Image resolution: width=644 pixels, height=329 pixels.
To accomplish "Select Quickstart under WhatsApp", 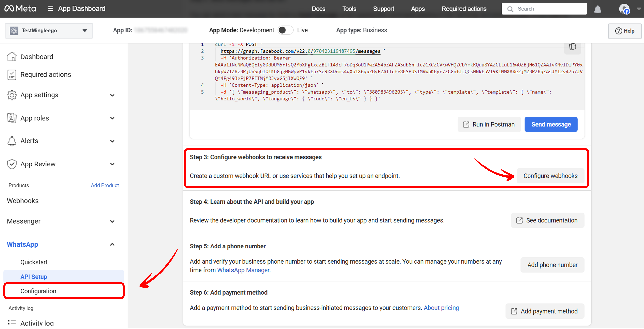I will pos(34,262).
